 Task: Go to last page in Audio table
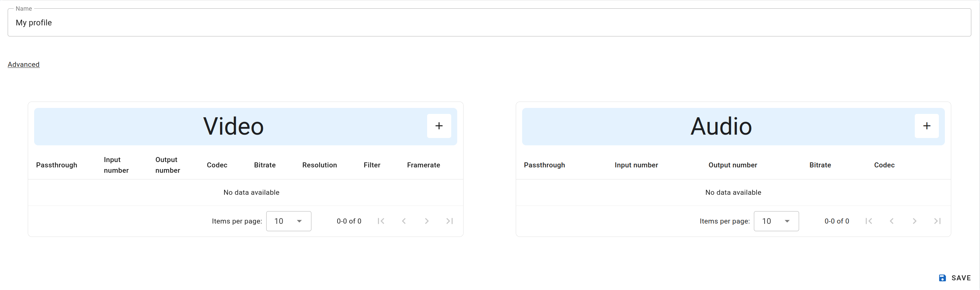(x=937, y=221)
